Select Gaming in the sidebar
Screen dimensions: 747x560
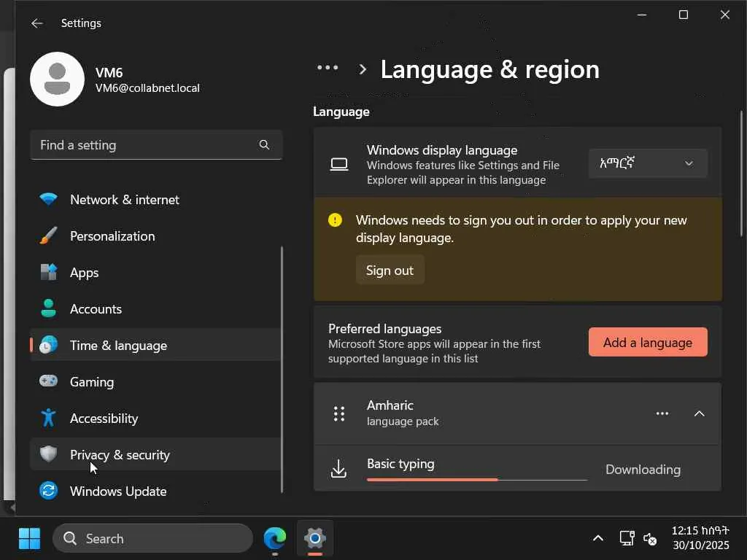[x=155, y=382]
